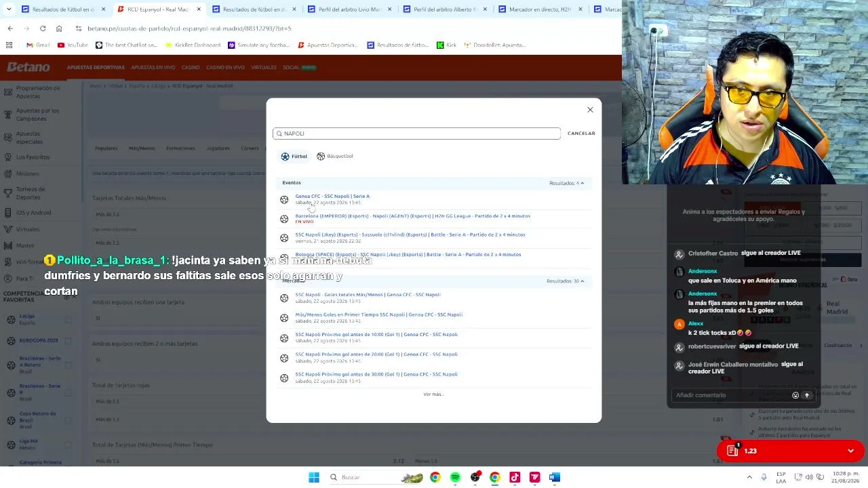
Task: Click football icon beside Sassuolo esports event
Action: [x=284, y=238]
